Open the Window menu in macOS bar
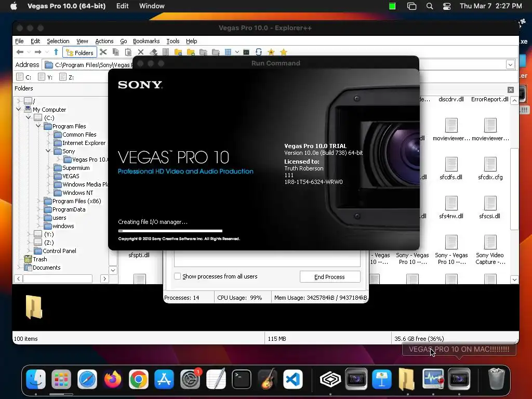 pyautogui.click(x=152, y=6)
